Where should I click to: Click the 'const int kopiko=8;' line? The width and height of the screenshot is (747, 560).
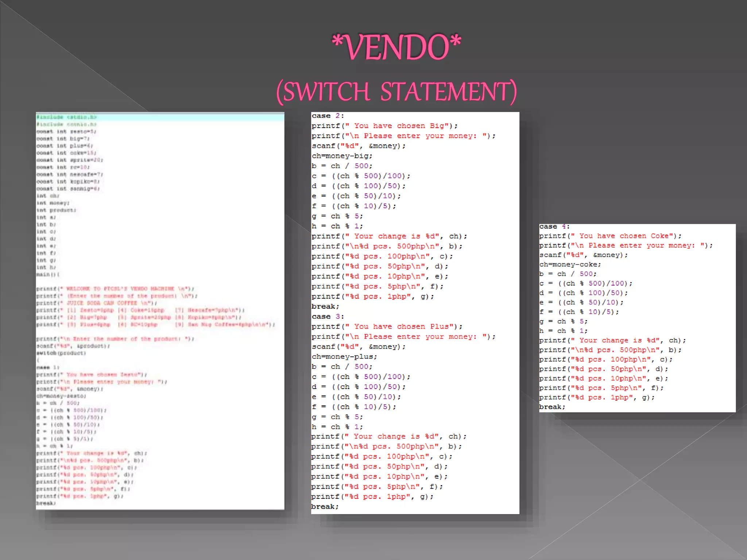click(68, 182)
